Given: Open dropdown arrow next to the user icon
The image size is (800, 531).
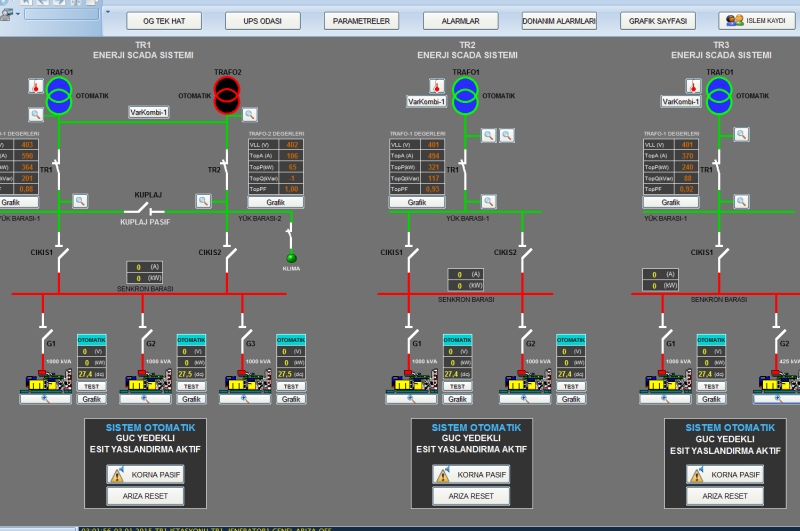Looking at the screenshot, I should point(18,14).
